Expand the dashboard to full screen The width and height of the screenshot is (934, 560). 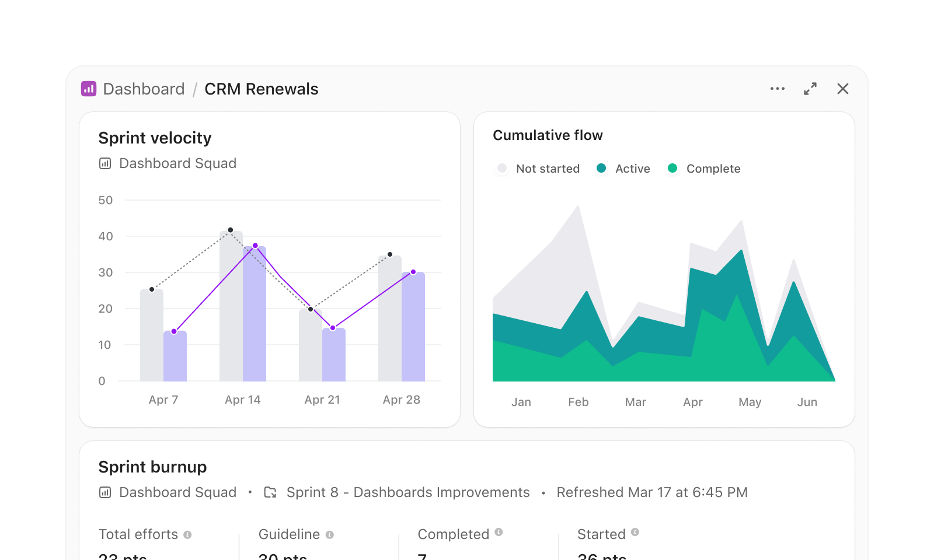click(810, 89)
